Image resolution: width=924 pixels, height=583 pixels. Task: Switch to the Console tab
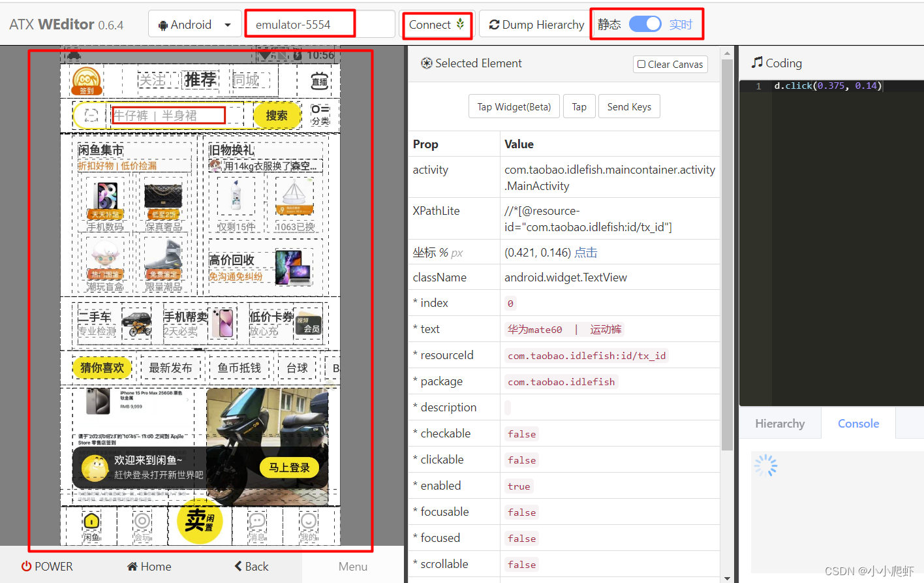coord(858,424)
